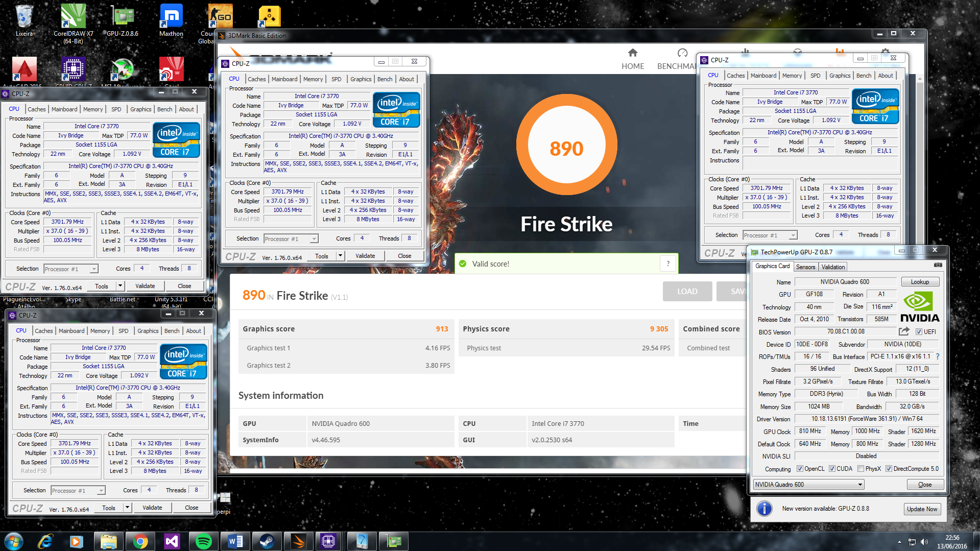
Task: Open Steam from the taskbar
Action: tap(267, 541)
